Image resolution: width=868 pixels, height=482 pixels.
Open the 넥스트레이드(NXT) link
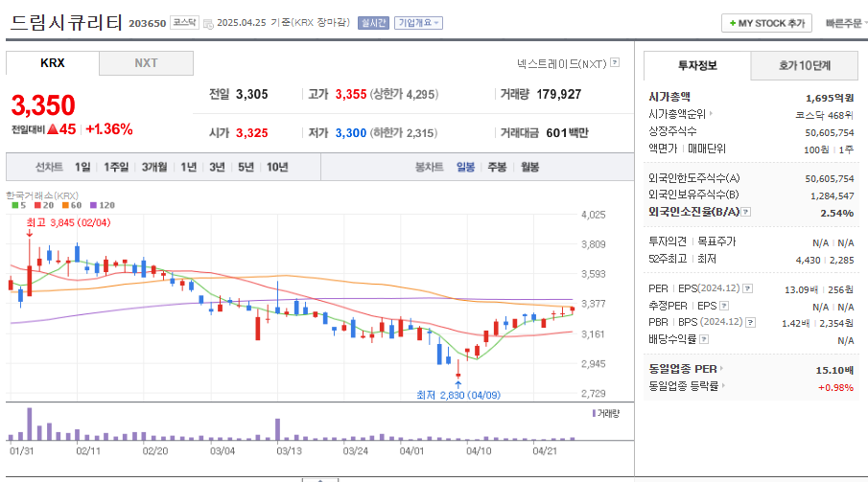click(x=561, y=64)
